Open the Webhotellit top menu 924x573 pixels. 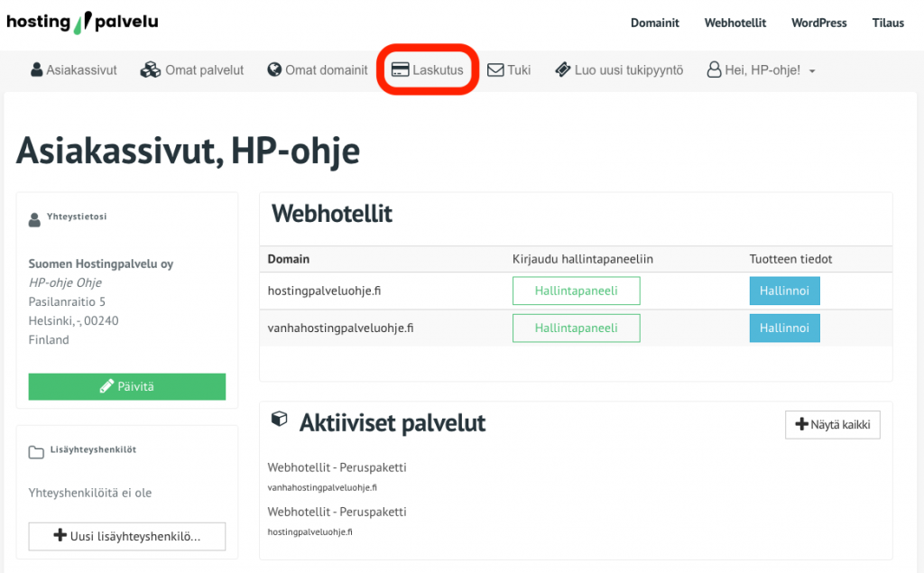(x=735, y=23)
